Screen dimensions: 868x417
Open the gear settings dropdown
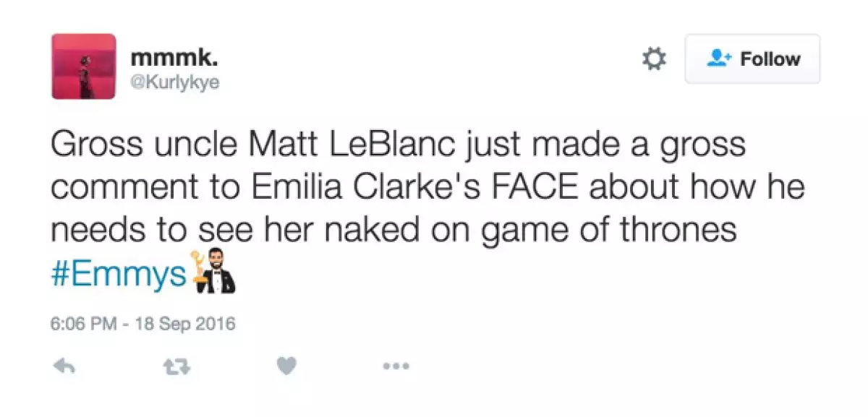(654, 59)
